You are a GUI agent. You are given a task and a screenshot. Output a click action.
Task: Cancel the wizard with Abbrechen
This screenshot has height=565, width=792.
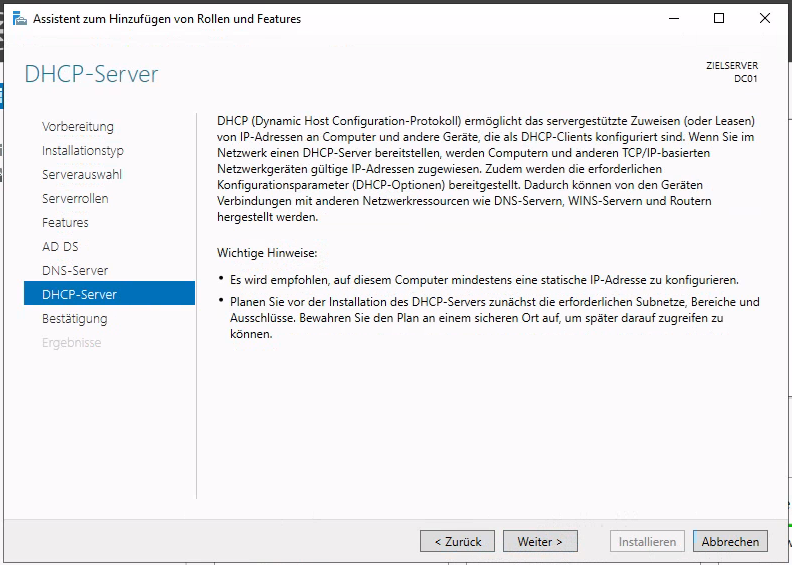coord(730,541)
